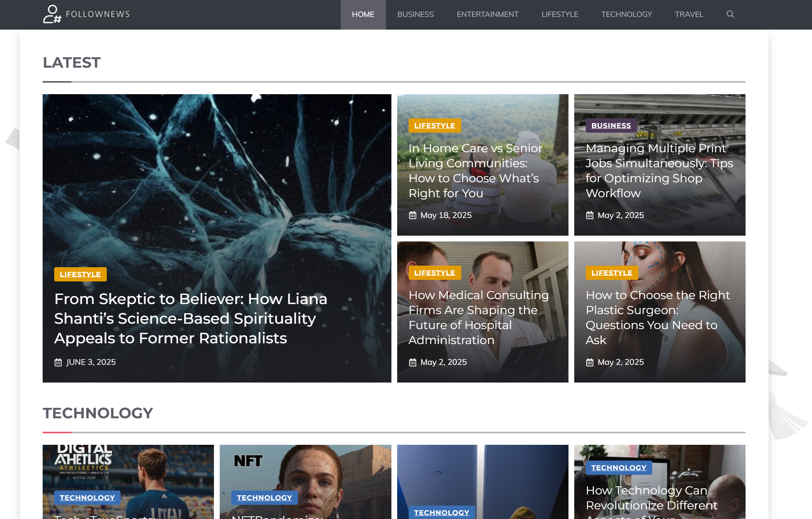Click Technology tag on Digital Athletics thumbnail

87,497
